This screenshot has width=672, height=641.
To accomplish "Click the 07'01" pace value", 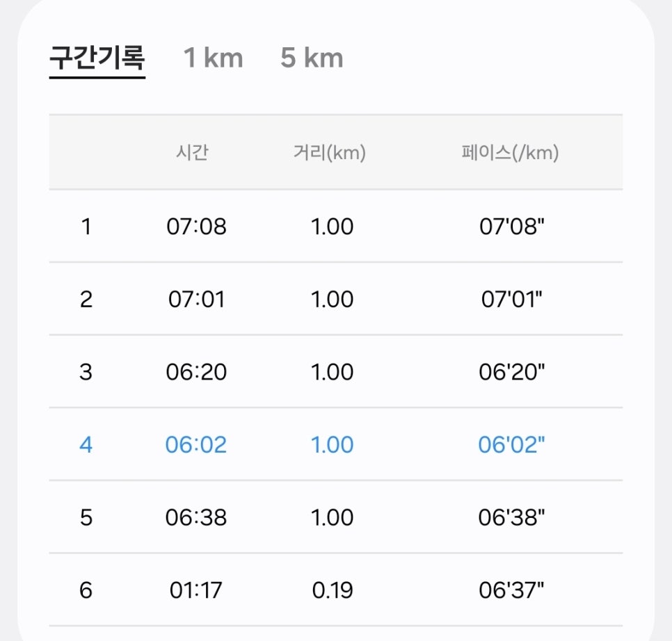I will coord(512,299).
